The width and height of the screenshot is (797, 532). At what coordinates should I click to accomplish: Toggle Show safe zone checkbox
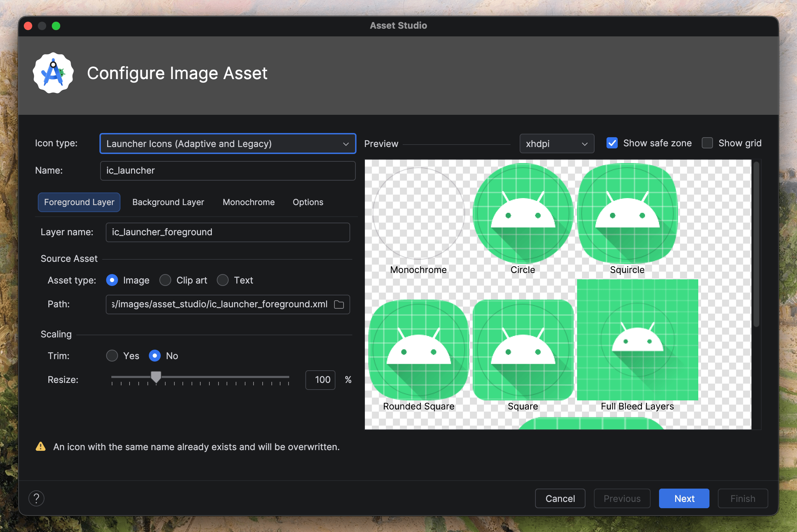(x=612, y=143)
